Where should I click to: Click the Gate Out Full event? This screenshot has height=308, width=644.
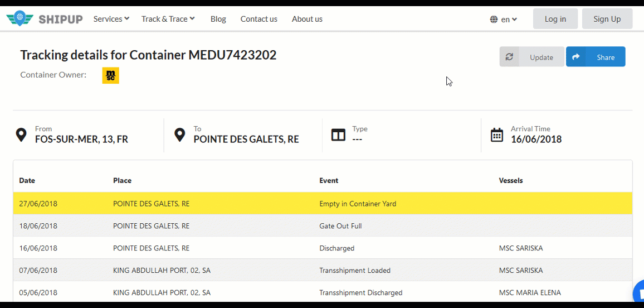point(340,226)
